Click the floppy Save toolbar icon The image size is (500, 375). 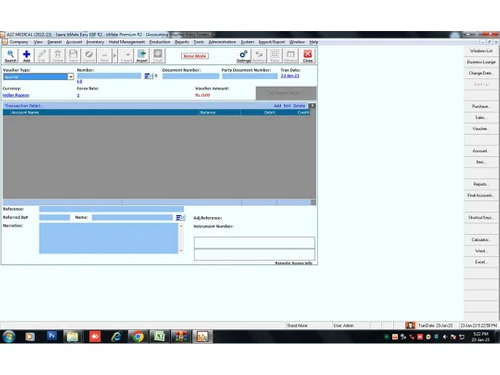pyautogui.click(x=73, y=56)
